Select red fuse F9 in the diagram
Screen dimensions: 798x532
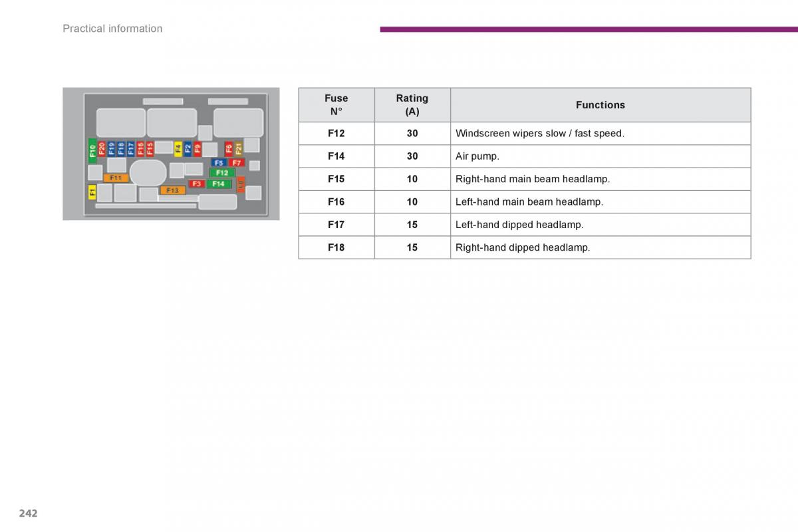click(x=198, y=149)
